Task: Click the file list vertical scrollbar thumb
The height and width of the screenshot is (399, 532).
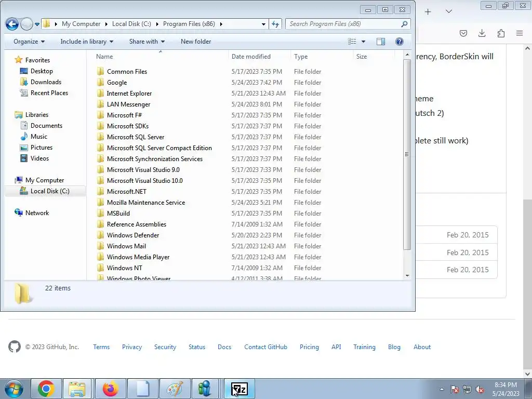Action: coord(407,154)
